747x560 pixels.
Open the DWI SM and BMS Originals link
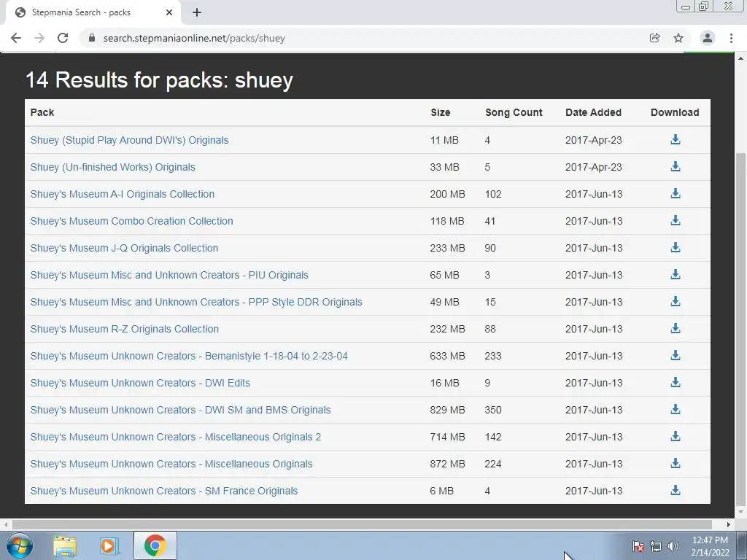(180, 410)
